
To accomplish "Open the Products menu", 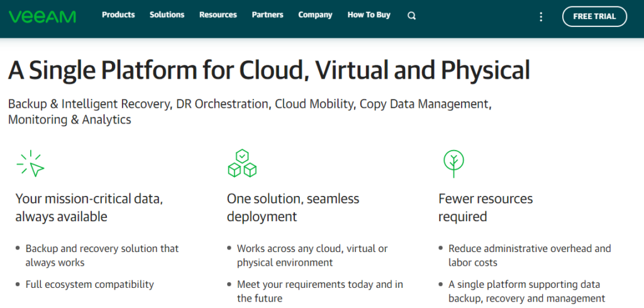I will tap(118, 15).
